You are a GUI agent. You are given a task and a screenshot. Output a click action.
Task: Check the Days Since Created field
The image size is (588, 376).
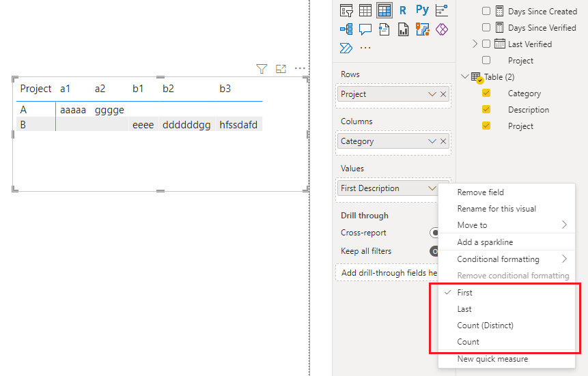tap(486, 11)
